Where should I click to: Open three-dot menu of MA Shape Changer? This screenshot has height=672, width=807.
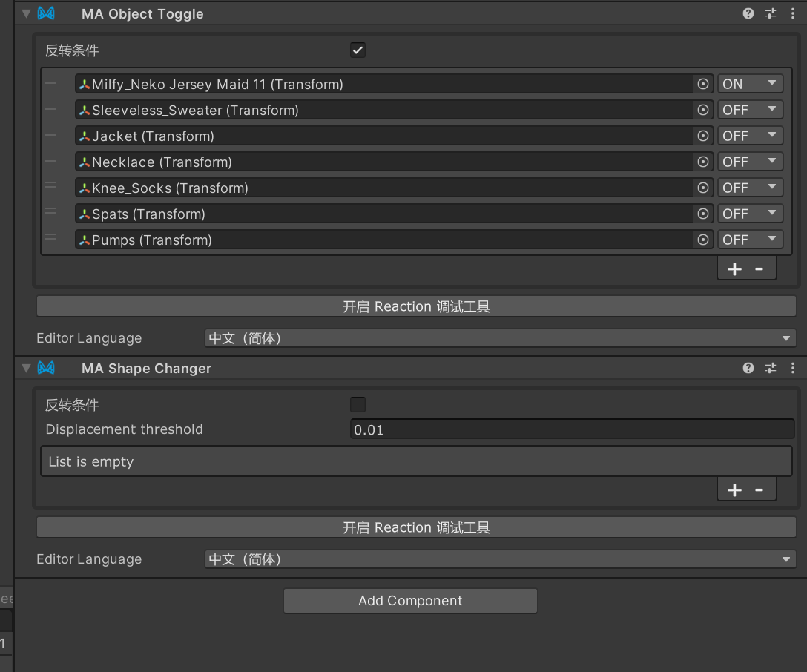pyautogui.click(x=793, y=368)
